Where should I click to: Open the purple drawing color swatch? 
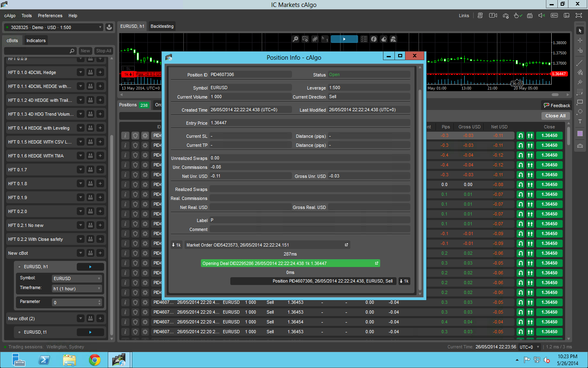[580, 134]
